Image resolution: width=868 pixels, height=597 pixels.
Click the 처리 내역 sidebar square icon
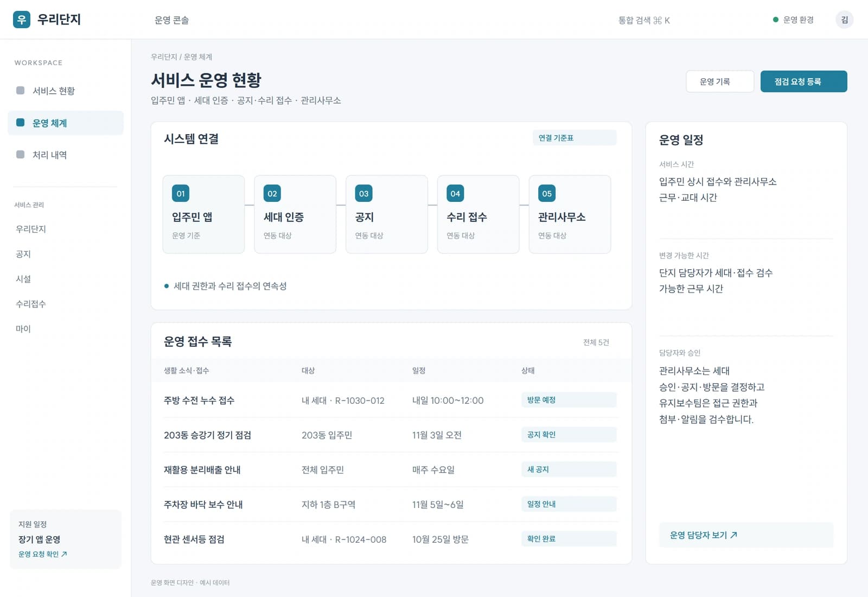point(20,154)
